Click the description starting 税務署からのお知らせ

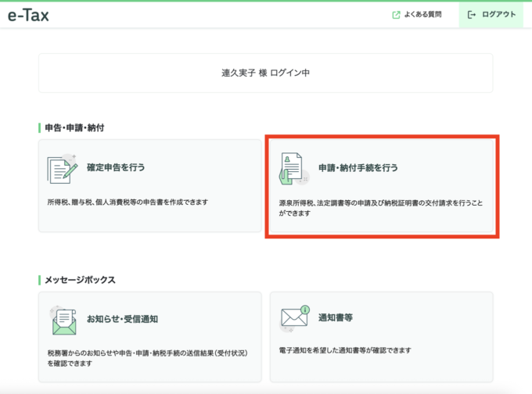(148, 358)
